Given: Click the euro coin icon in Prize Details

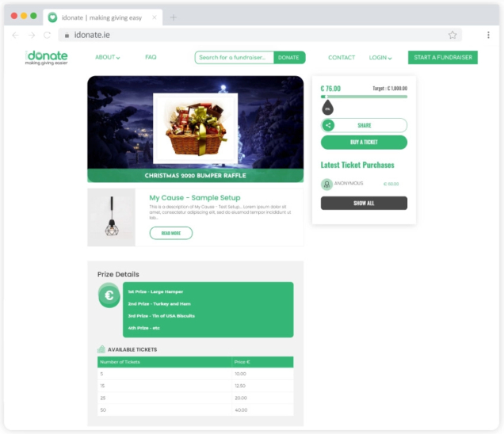Looking at the screenshot, I should coord(109,295).
